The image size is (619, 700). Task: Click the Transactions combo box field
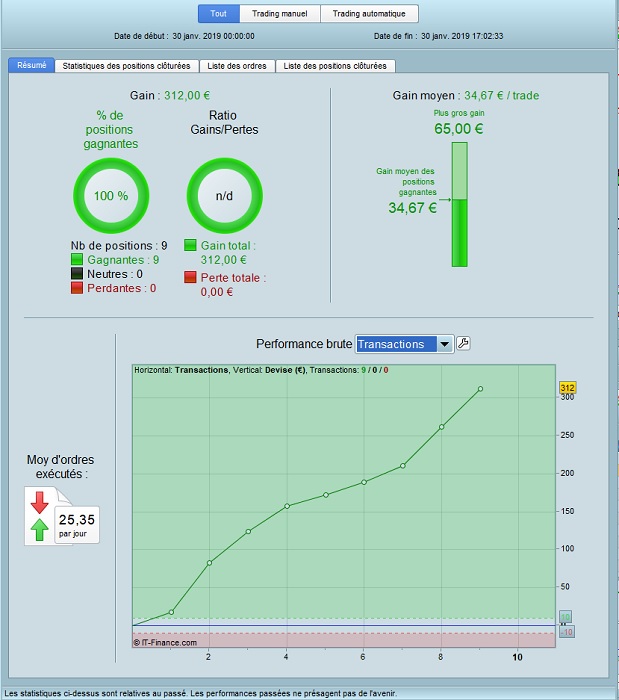click(x=404, y=344)
